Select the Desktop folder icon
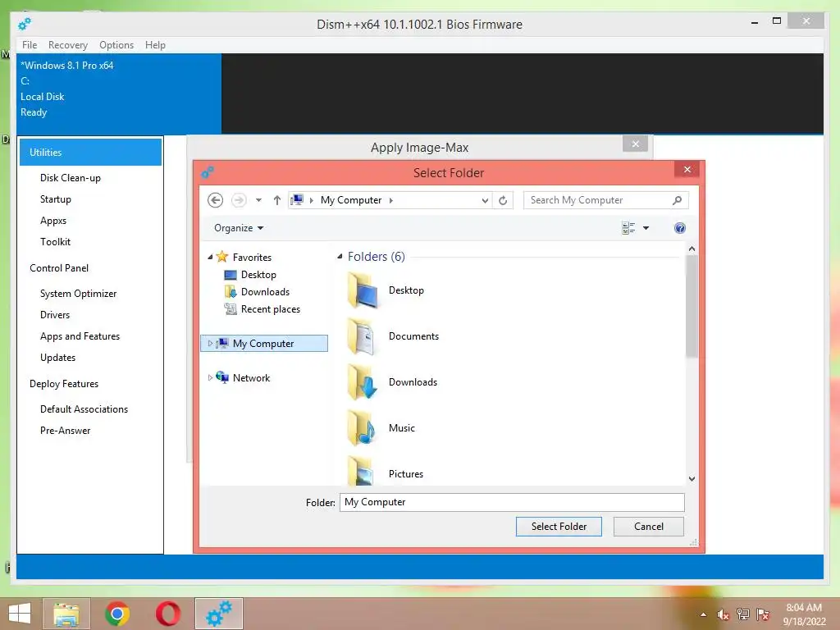Screen dimensions: 840x630 click(x=363, y=290)
